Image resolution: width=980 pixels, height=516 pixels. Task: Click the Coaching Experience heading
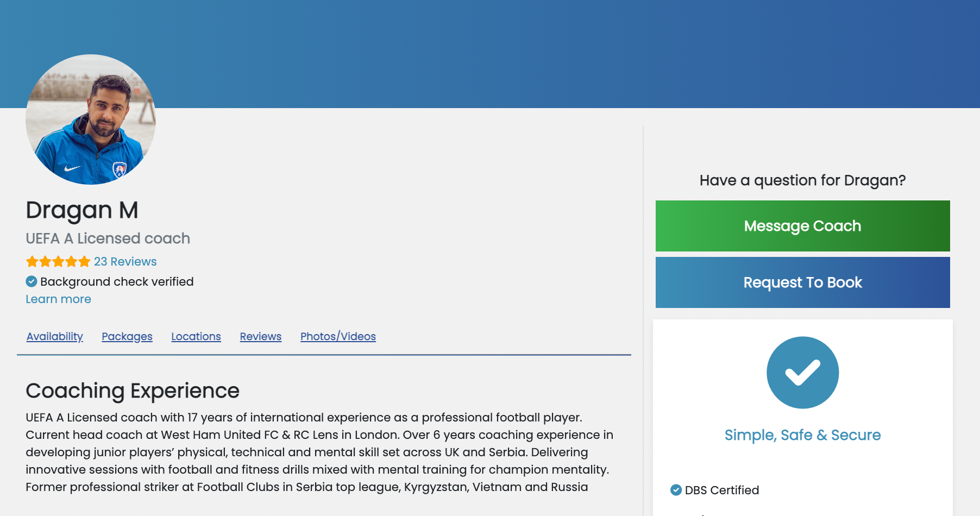133,391
